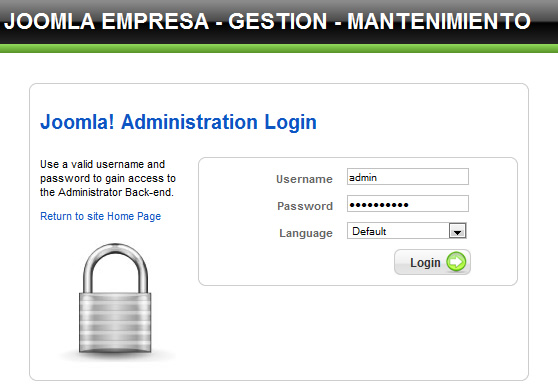Click the word JOOMLA in header banner
Viewport: 558px width, 392px height.
coord(49,21)
